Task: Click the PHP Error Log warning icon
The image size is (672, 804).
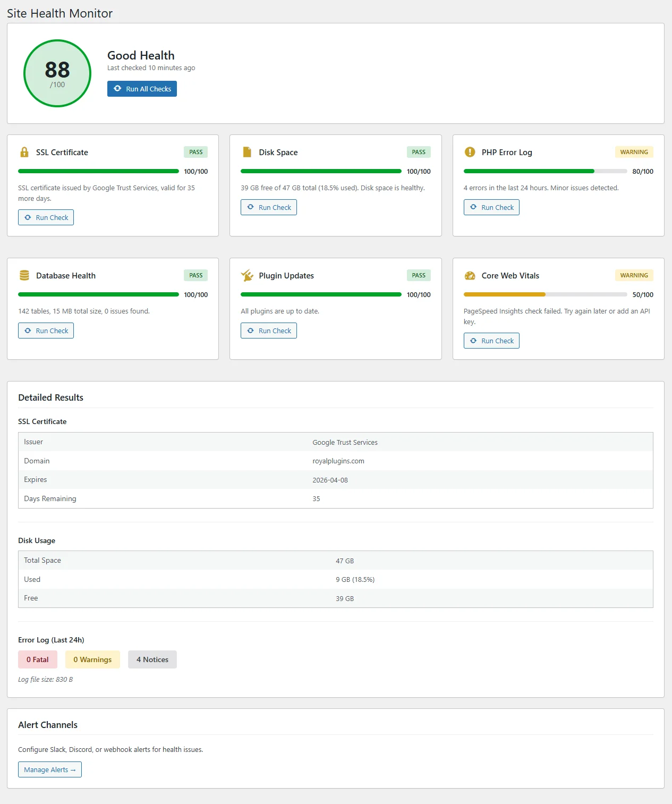Action: tap(470, 152)
